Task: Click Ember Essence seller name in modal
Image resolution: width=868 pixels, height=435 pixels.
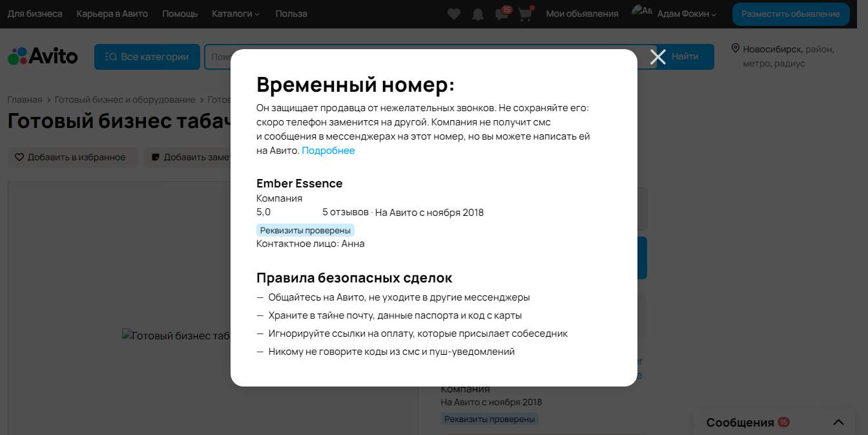Action: (x=300, y=184)
